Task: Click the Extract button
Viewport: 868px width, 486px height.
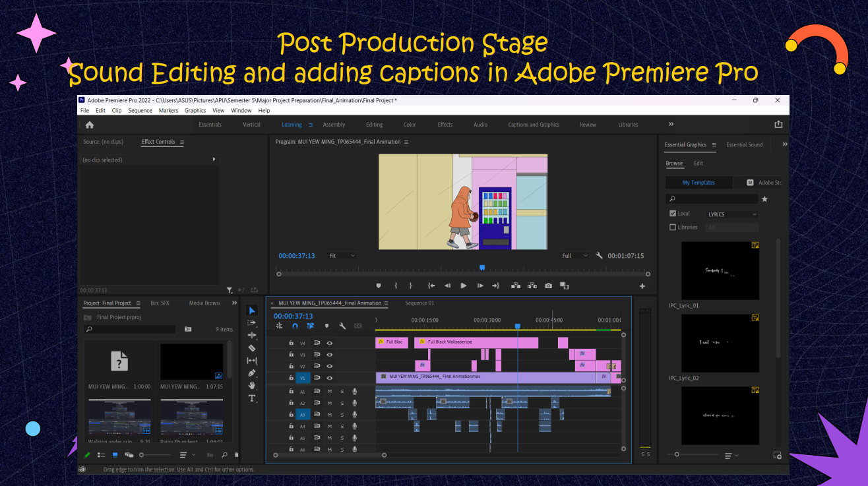Action: 532,286
